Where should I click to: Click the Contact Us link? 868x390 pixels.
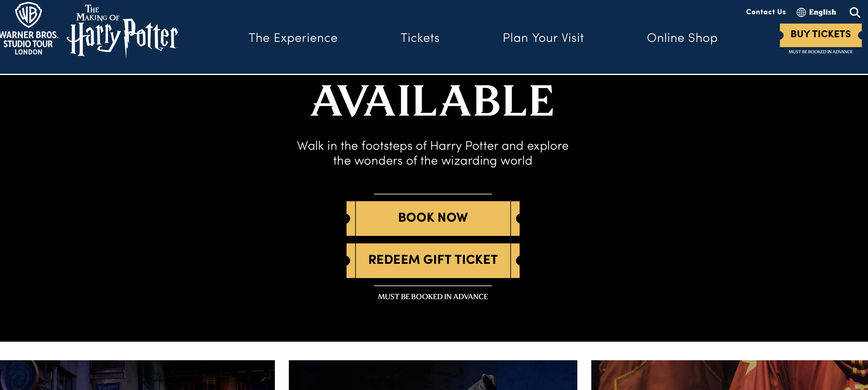click(x=766, y=12)
